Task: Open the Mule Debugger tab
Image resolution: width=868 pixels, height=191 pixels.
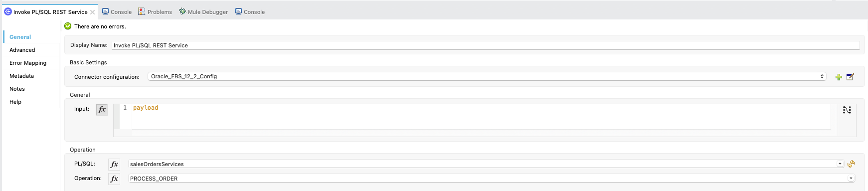Action: tap(203, 11)
